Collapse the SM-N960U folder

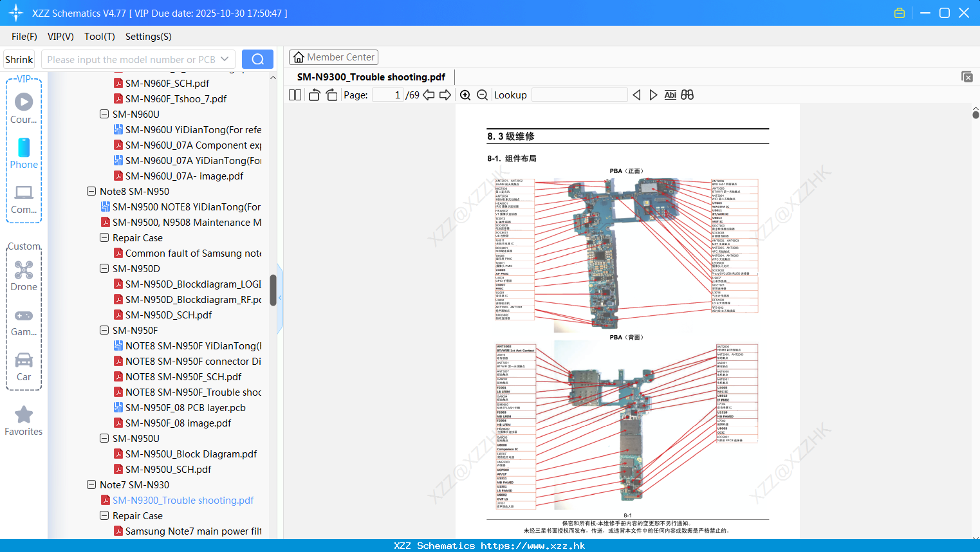[104, 114]
